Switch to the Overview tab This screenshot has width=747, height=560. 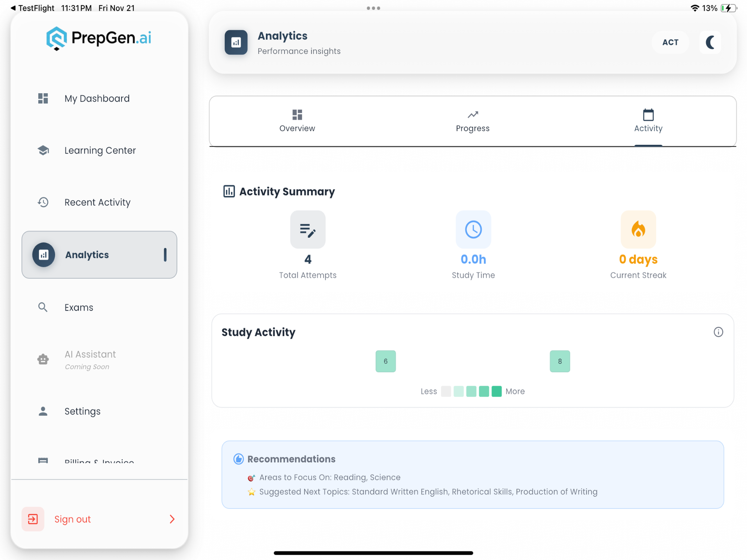pyautogui.click(x=297, y=121)
